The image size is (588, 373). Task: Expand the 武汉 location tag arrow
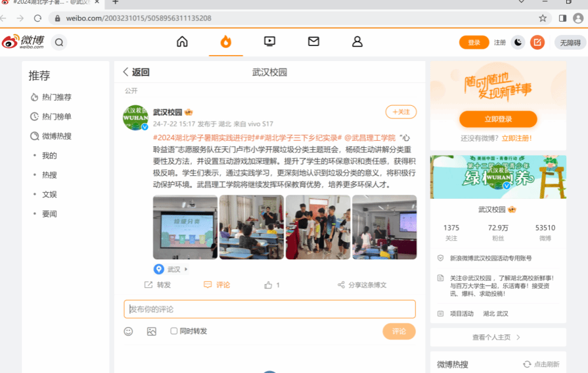click(186, 270)
